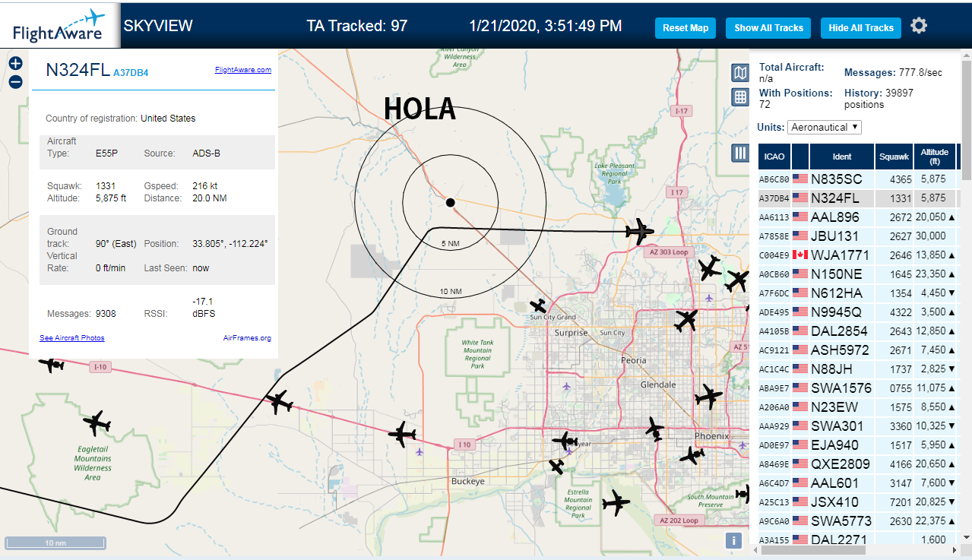Image resolution: width=972 pixels, height=560 pixels.
Task: Click the receiver location dot on map
Action: pyautogui.click(x=450, y=202)
